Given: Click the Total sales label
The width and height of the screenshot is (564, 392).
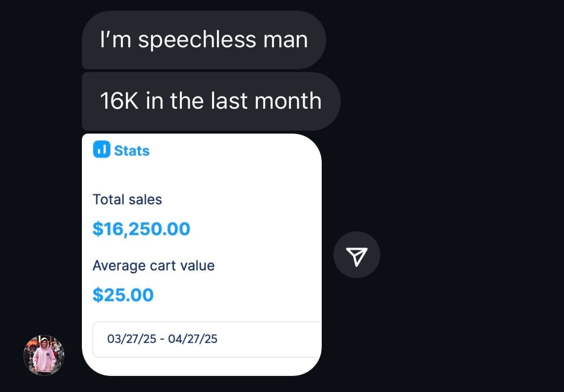Looking at the screenshot, I should (127, 199).
